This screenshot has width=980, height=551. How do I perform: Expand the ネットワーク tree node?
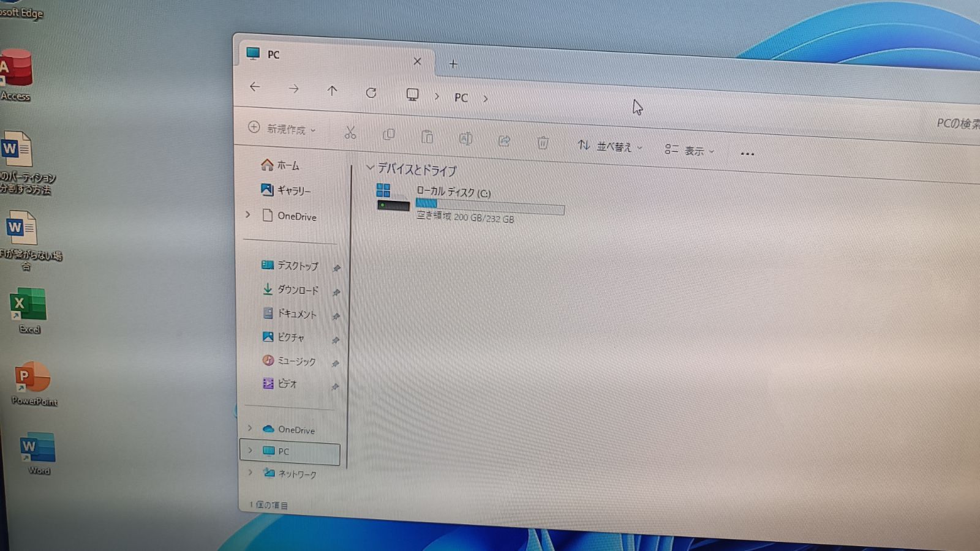251,472
